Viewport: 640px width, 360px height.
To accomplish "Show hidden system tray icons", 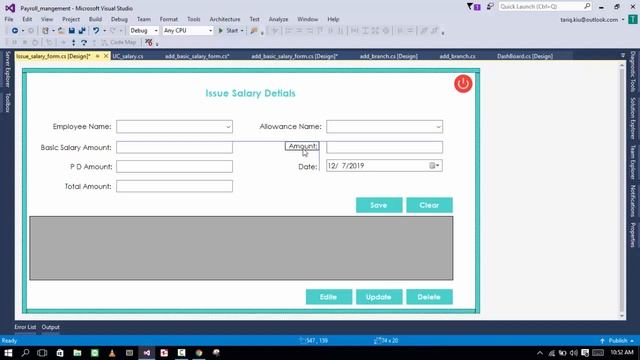I will click(540, 353).
